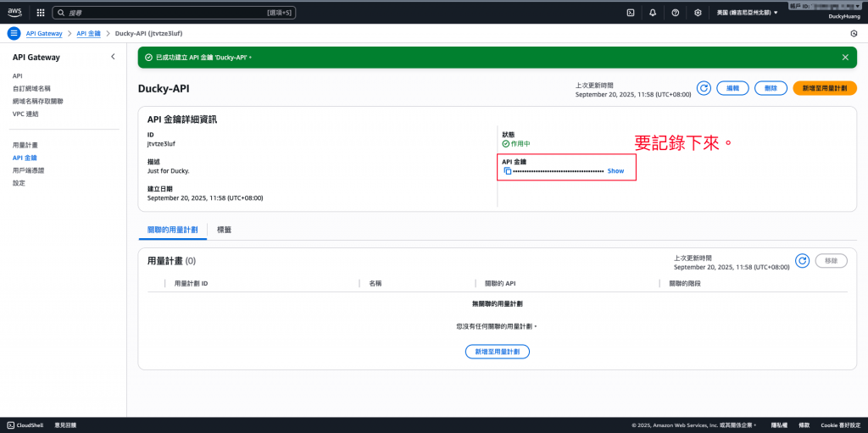The width and height of the screenshot is (868, 433).
Task: Refresh the usage plans table
Action: pyautogui.click(x=802, y=261)
